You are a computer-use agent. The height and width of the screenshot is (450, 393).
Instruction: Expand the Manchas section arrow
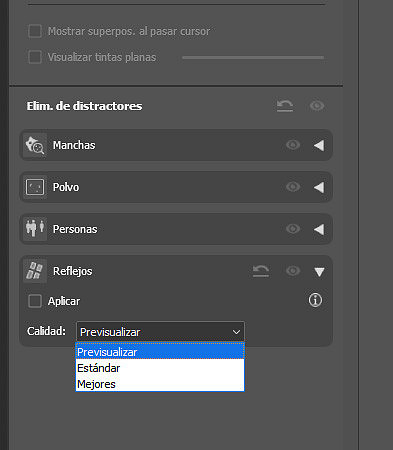[319, 145]
